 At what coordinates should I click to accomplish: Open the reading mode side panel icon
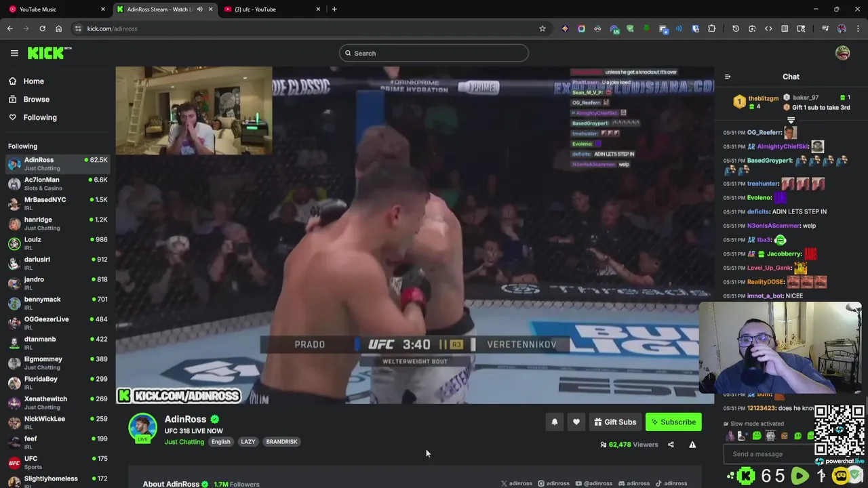click(x=785, y=28)
